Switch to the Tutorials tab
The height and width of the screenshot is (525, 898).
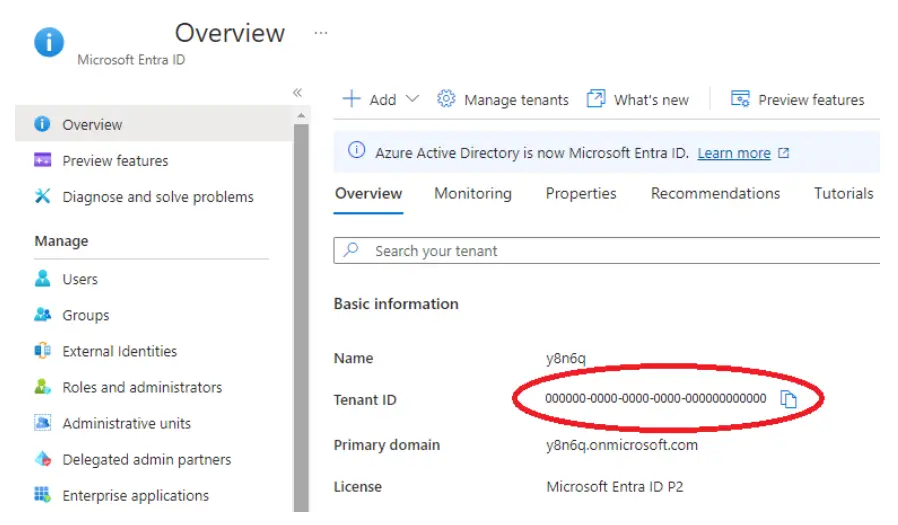(x=844, y=194)
